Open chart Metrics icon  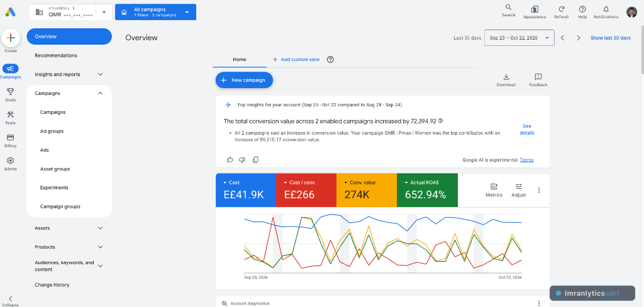tap(494, 186)
